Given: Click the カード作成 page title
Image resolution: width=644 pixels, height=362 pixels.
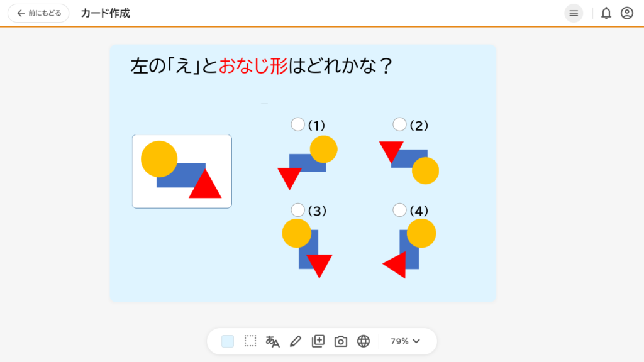Looking at the screenshot, I should [106, 13].
